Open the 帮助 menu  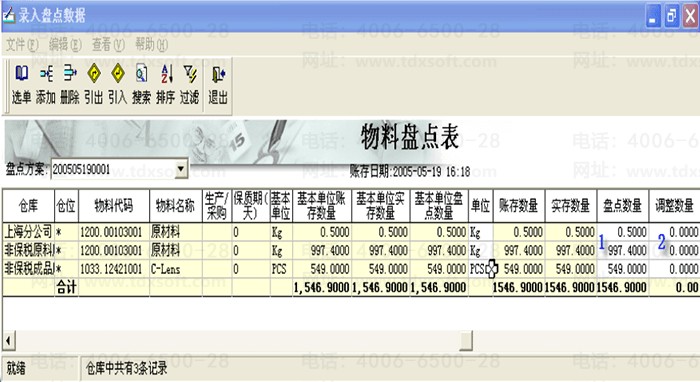151,45
